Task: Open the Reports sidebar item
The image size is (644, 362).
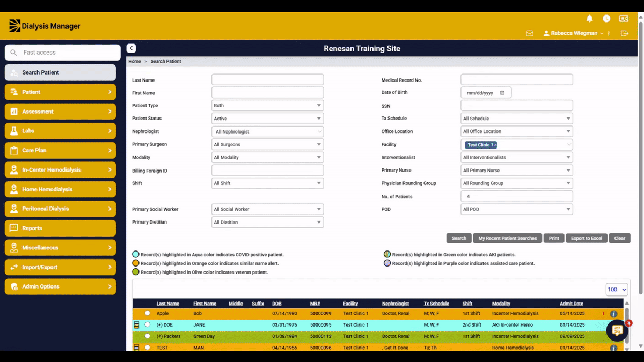Action: pyautogui.click(x=61, y=228)
